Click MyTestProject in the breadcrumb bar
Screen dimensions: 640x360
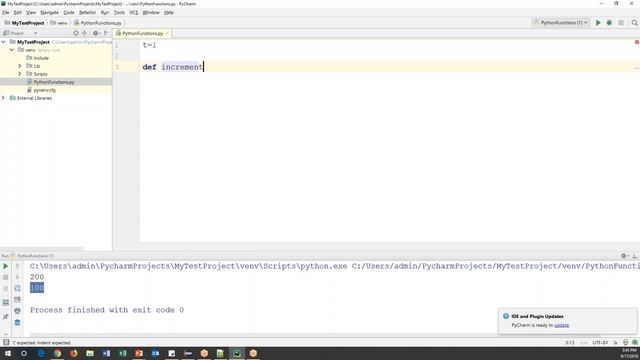click(x=24, y=23)
